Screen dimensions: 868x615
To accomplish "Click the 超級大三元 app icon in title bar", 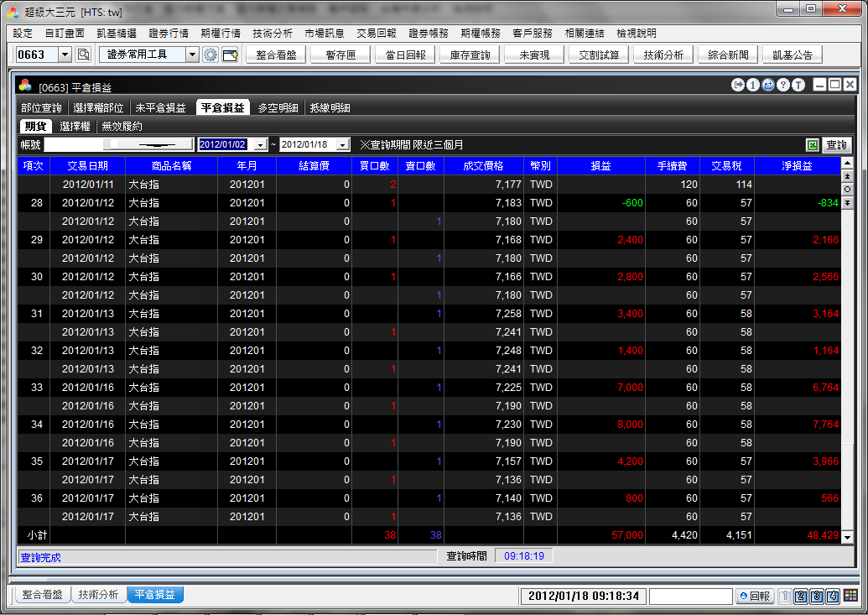I will tap(13, 11).
